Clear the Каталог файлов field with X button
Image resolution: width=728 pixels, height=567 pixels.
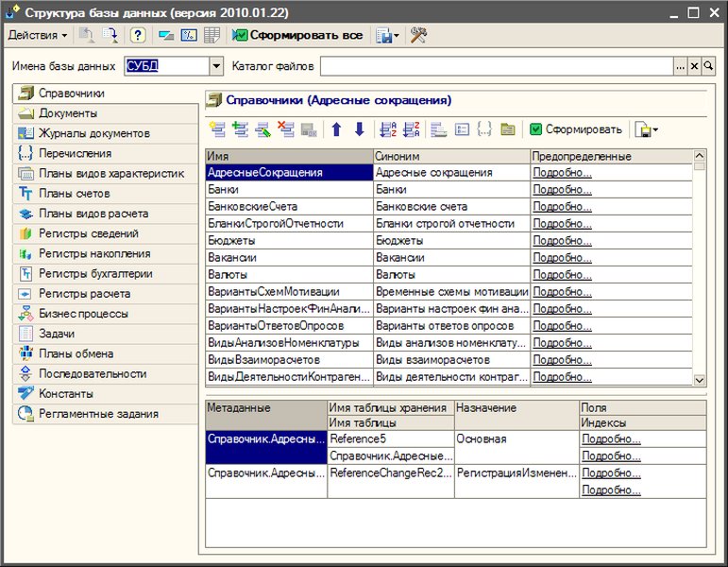coord(694,66)
